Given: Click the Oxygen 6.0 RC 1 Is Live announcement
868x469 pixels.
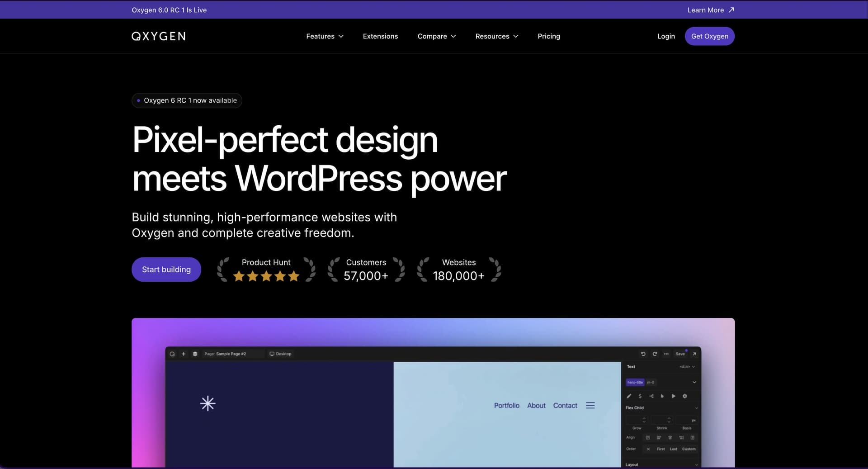Looking at the screenshot, I should (x=169, y=10).
